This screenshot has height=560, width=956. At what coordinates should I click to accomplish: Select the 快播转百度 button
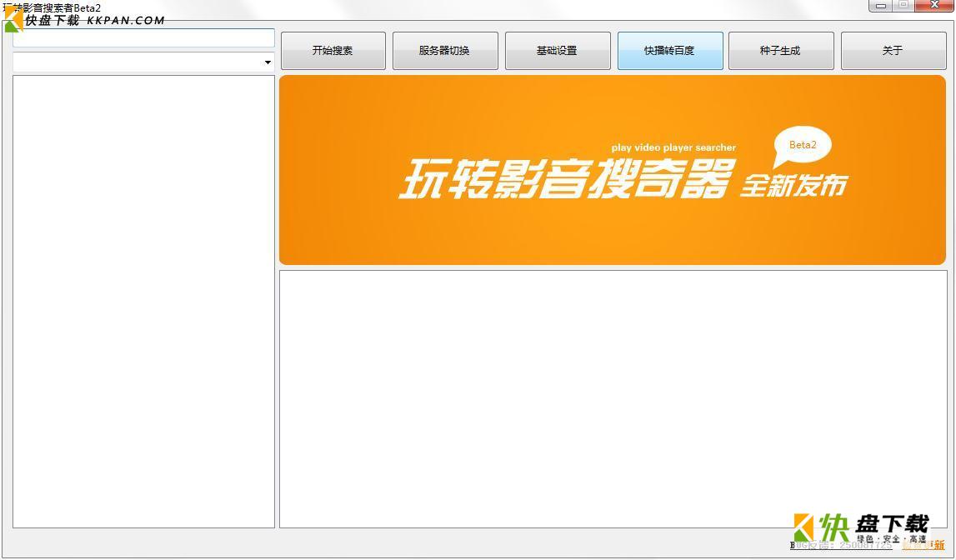tap(670, 51)
